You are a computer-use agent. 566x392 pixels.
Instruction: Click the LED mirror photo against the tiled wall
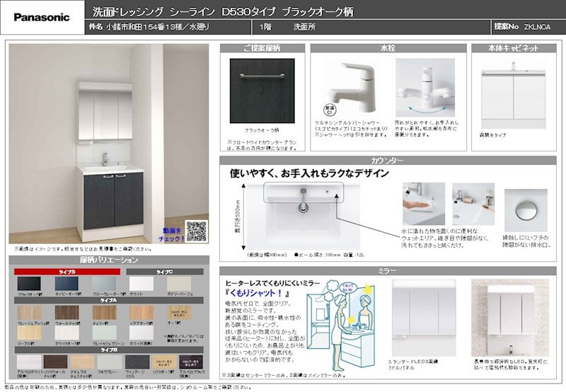pyautogui.click(x=509, y=317)
